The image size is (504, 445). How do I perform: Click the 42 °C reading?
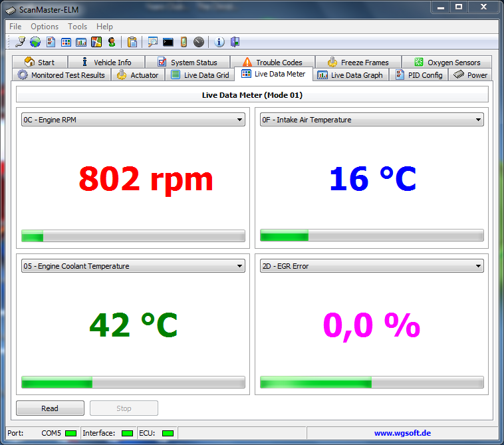click(x=134, y=325)
